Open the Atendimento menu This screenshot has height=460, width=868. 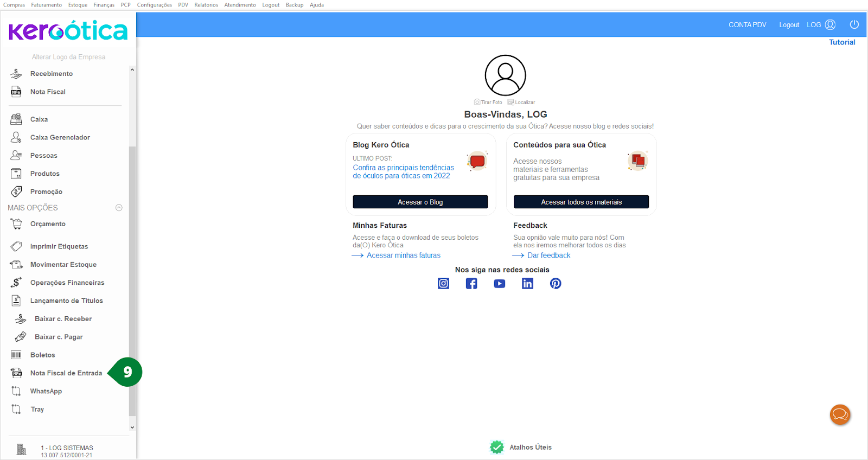pos(240,5)
